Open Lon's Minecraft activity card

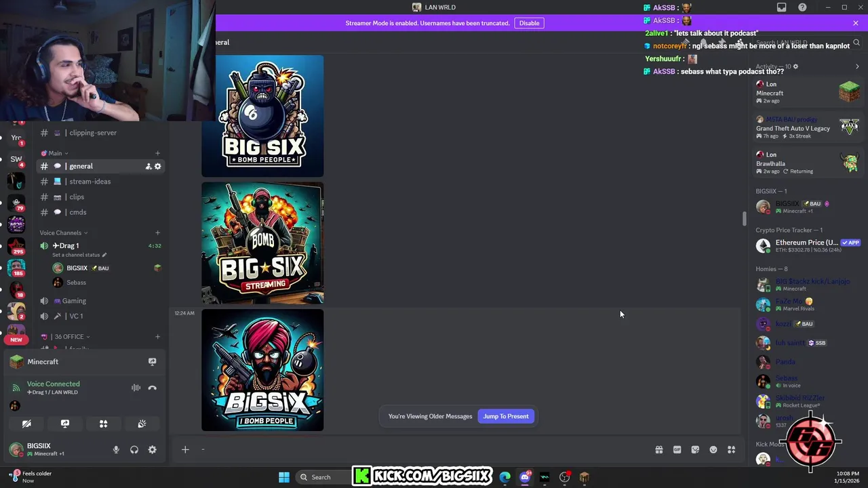pyautogui.click(x=808, y=92)
